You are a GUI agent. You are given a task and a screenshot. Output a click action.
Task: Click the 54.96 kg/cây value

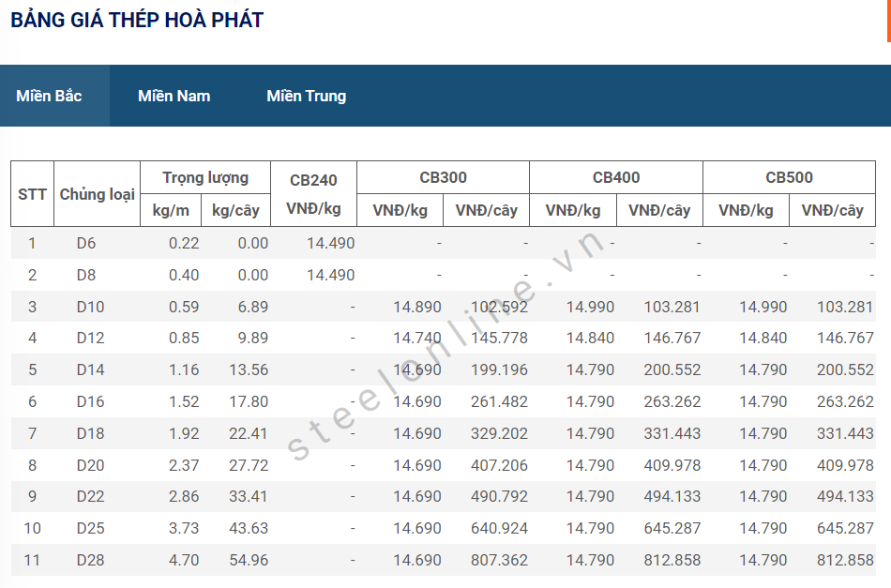pos(249,560)
